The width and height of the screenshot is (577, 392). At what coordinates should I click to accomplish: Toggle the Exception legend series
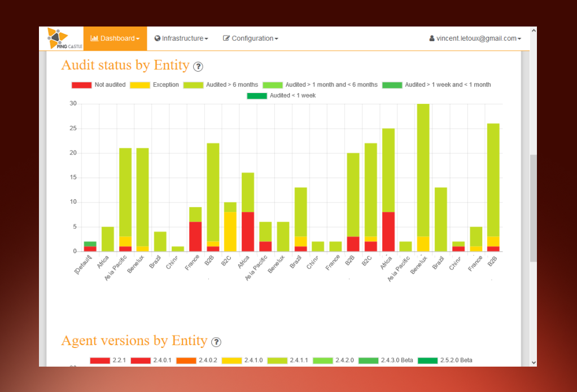(155, 85)
